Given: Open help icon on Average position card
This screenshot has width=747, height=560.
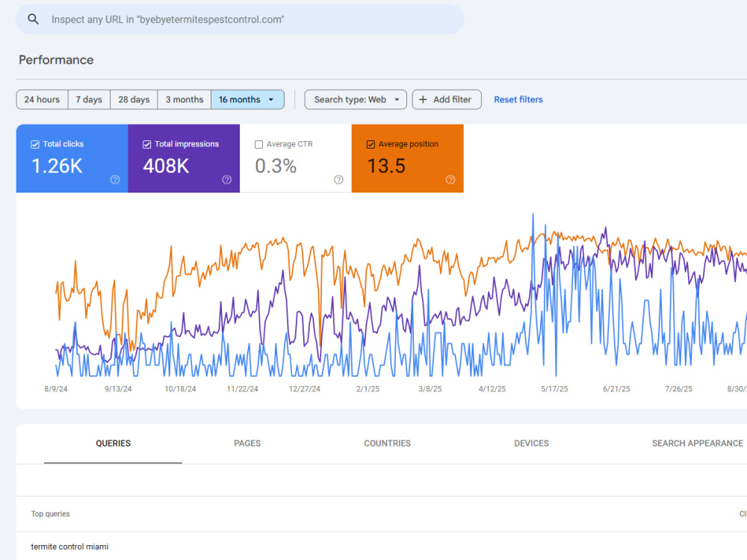Looking at the screenshot, I should click(450, 179).
